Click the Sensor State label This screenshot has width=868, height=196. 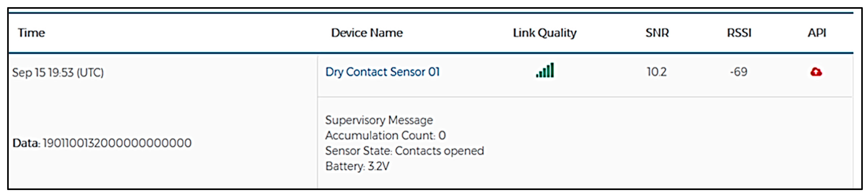pyautogui.click(x=358, y=150)
